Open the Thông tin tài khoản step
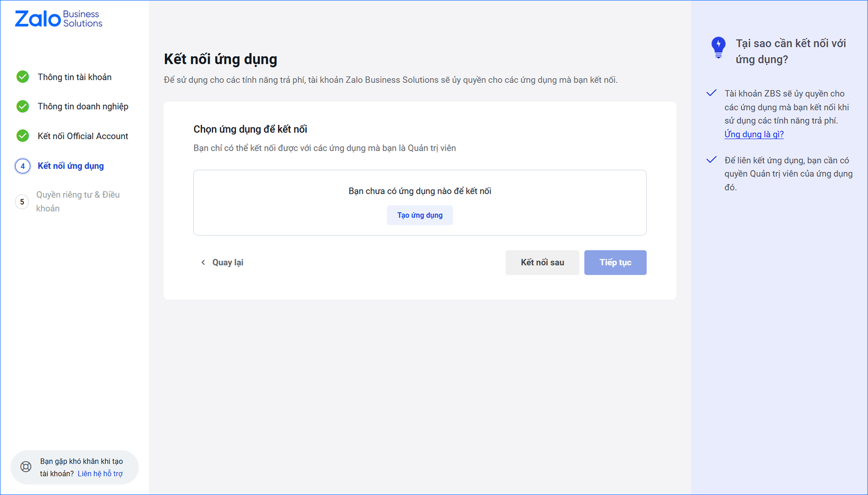This screenshot has height=495, width=868. point(74,77)
